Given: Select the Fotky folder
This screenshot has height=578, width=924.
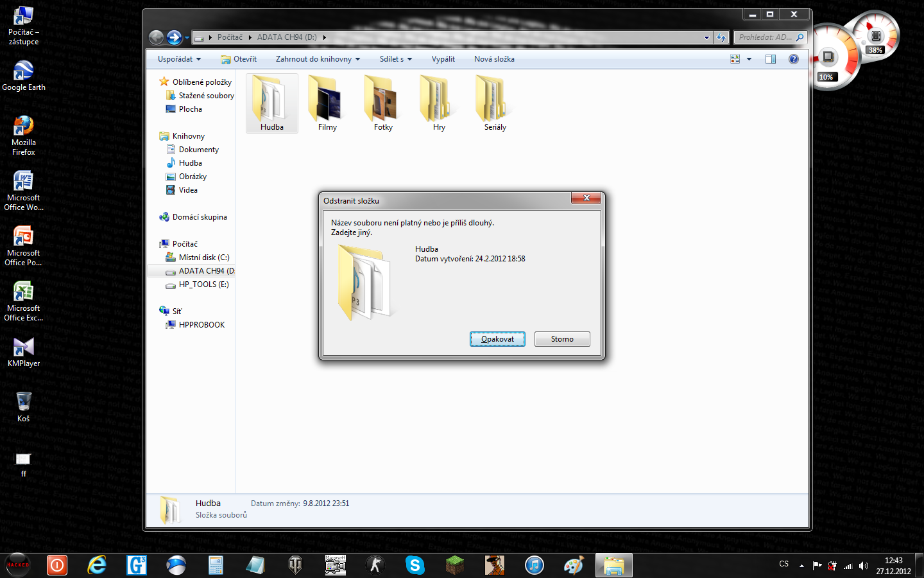Looking at the screenshot, I should tap(383, 103).
